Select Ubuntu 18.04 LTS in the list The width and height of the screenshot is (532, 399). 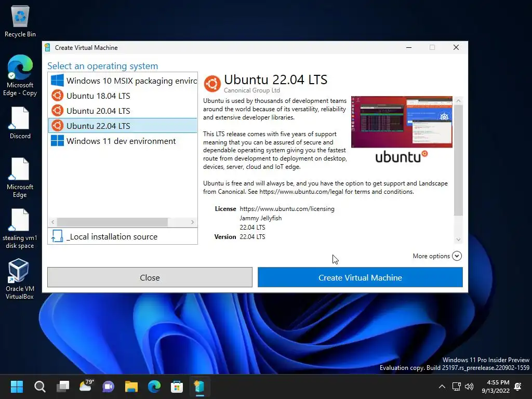click(123, 96)
